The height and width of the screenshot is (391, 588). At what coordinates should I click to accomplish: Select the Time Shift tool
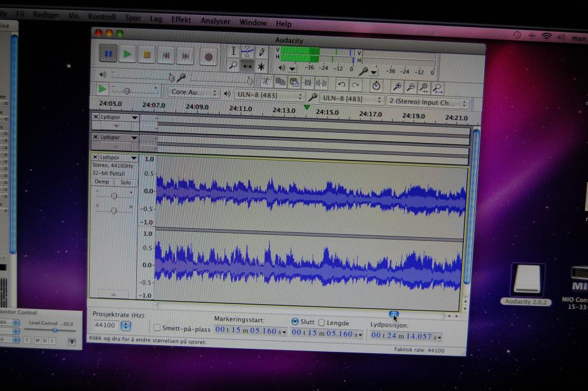point(247,66)
